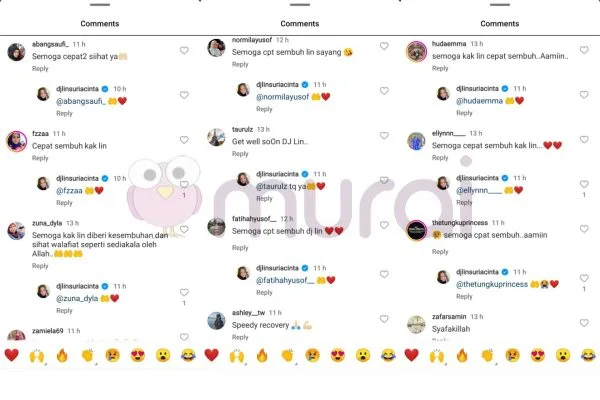600x400 pixels.
Task: Like zafarsamin's Syafakillah comment
Action: point(584,323)
